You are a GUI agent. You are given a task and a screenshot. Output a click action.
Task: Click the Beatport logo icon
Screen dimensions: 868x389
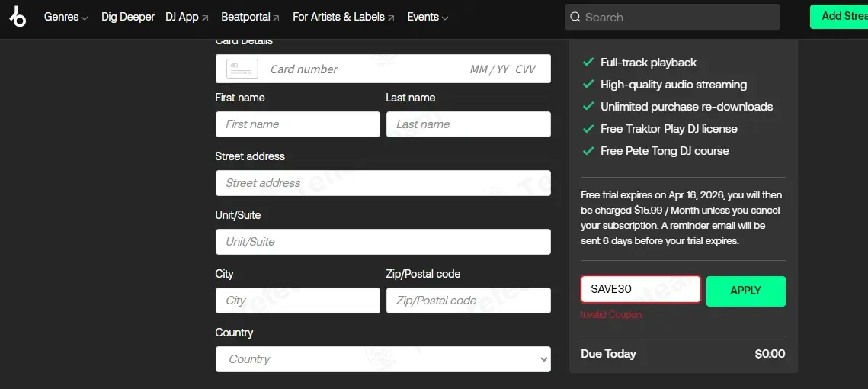pos(18,17)
